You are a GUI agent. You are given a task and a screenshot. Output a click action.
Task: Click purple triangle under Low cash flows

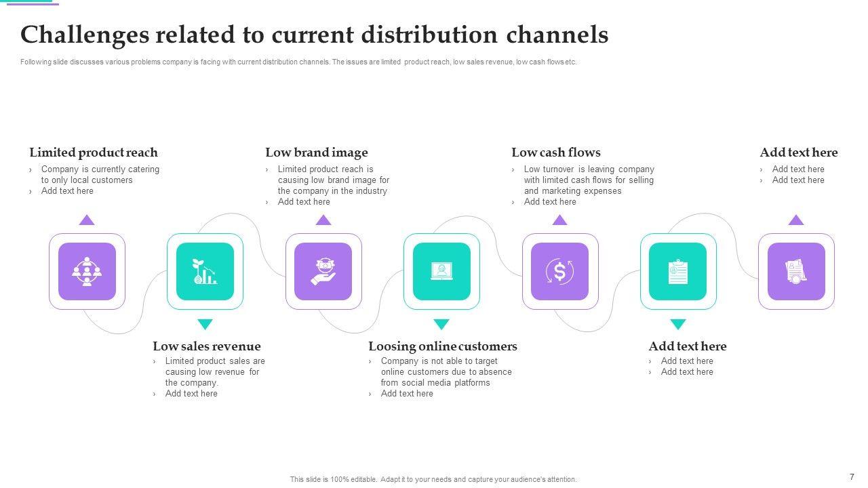coord(559,220)
